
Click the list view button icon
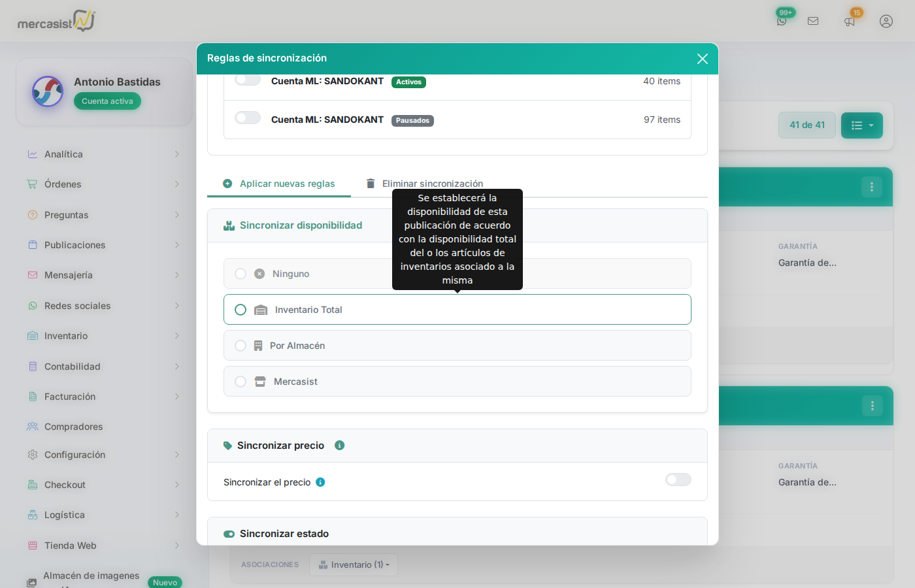pyautogui.click(x=861, y=125)
